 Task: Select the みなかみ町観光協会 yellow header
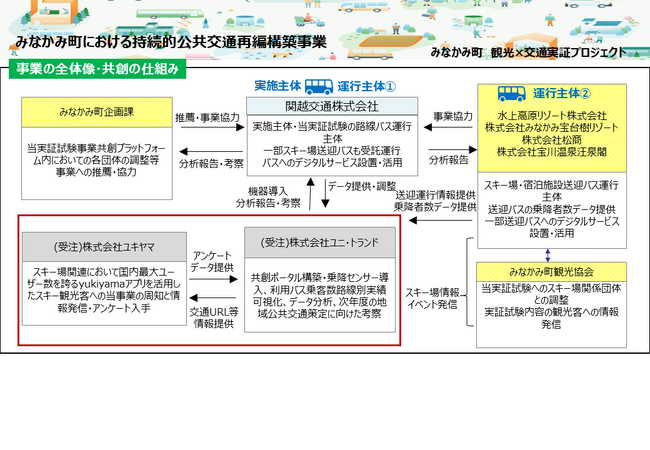click(552, 271)
